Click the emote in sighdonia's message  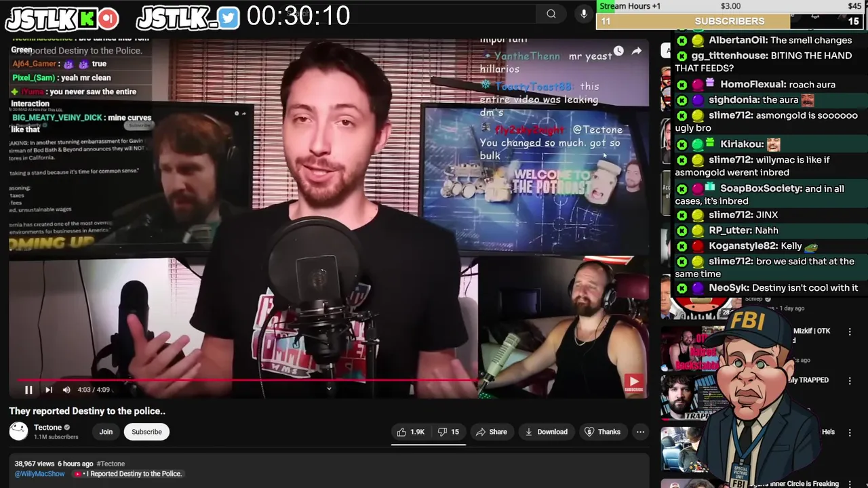coord(807,100)
